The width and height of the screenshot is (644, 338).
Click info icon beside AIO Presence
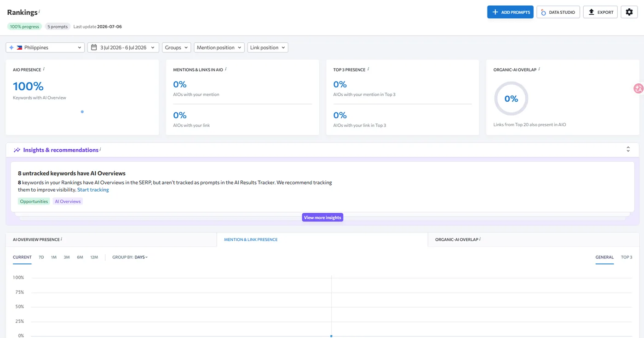point(44,70)
